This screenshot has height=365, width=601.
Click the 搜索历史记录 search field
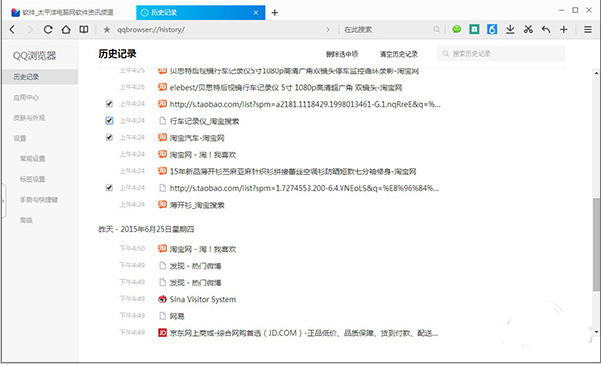(x=501, y=54)
